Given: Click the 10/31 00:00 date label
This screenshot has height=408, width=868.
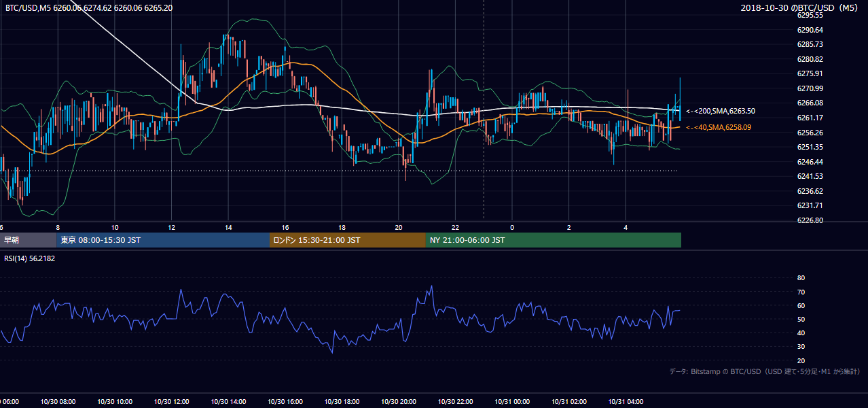Looking at the screenshot, I should pyautogui.click(x=512, y=402).
